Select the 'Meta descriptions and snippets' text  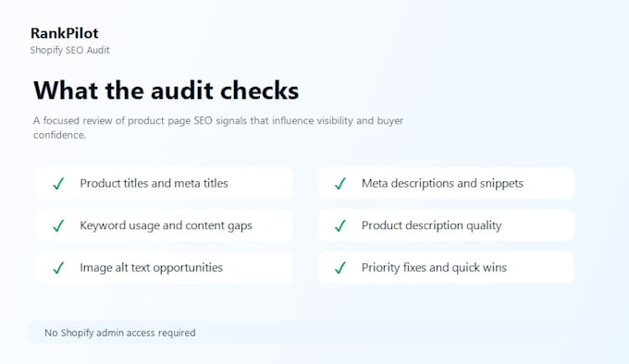coord(442,184)
